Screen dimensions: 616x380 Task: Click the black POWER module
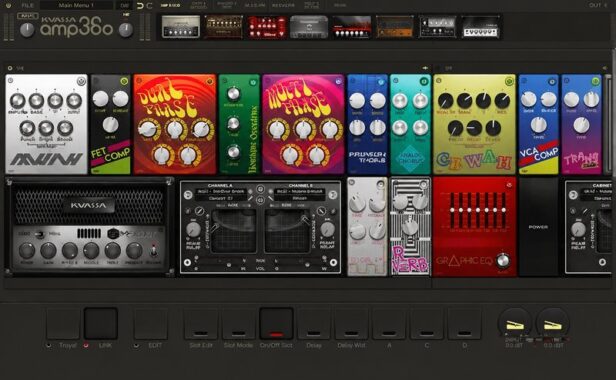click(538, 227)
